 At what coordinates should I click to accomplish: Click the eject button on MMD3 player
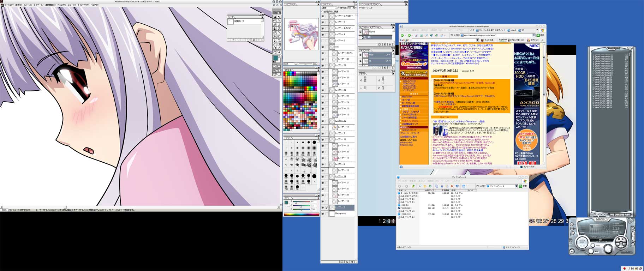572,252
